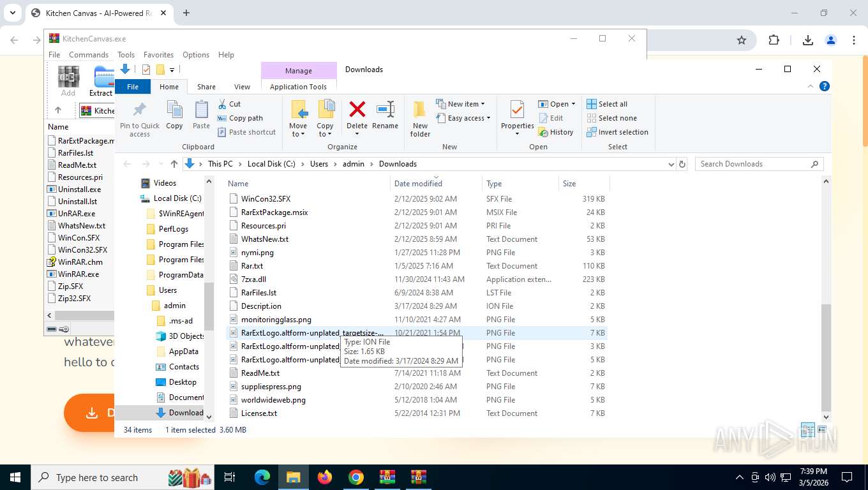Image resolution: width=868 pixels, height=490 pixels.
Task: Click the Explorer file list vertical scrollbar
Action: coord(826,357)
